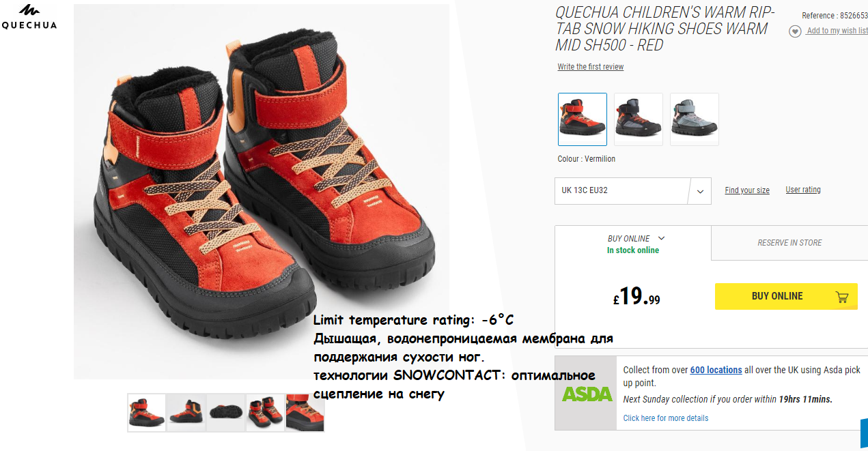Click the Click here for more details link

(666, 418)
